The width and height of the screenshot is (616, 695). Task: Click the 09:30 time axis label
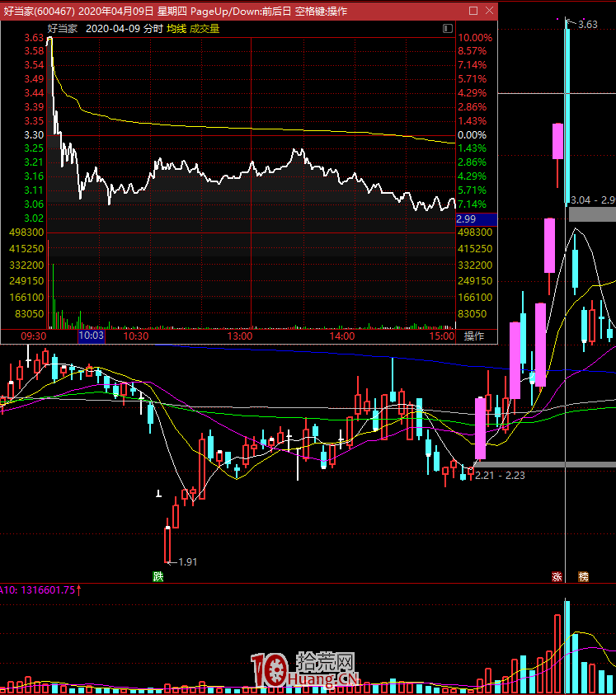pyautogui.click(x=34, y=336)
